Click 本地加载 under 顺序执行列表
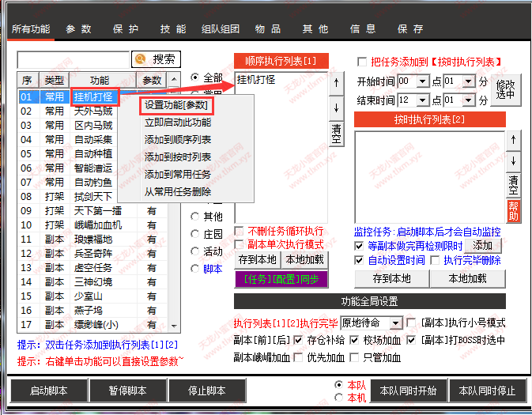Image resolution: width=532 pixels, height=415 pixels. point(304,260)
